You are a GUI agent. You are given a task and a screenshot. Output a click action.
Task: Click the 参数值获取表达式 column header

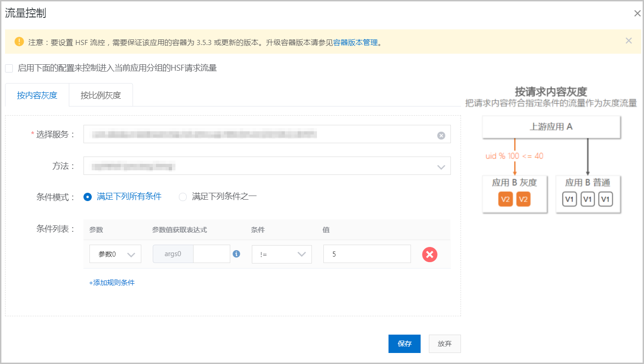click(x=179, y=230)
